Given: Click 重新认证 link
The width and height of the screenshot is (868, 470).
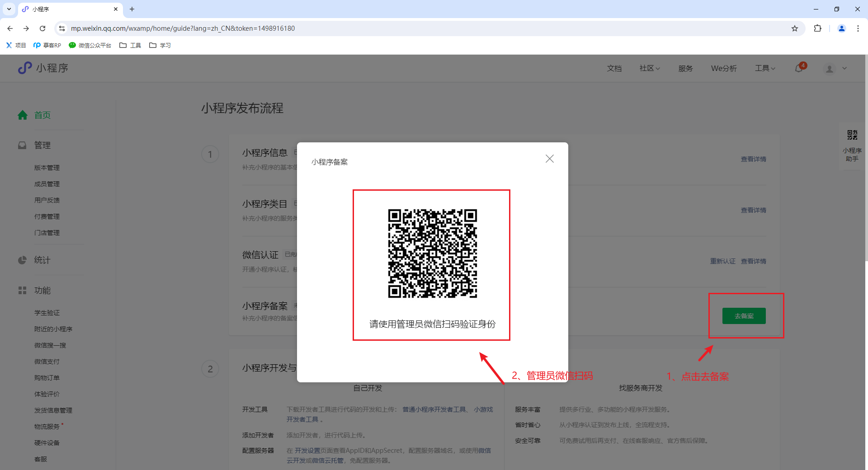Looking at the screenshot, I should (722, 261).
